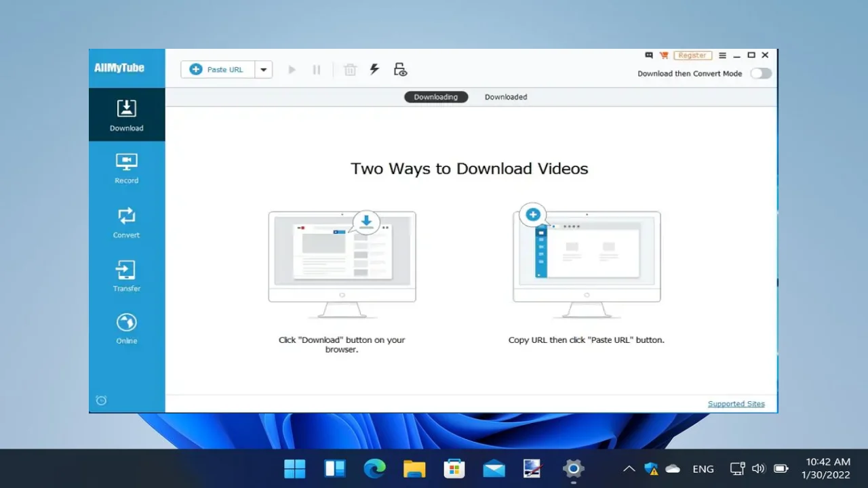Open the Supported Sites link
This screenshot has height=488, width=868.
click(x=736, y=404)
